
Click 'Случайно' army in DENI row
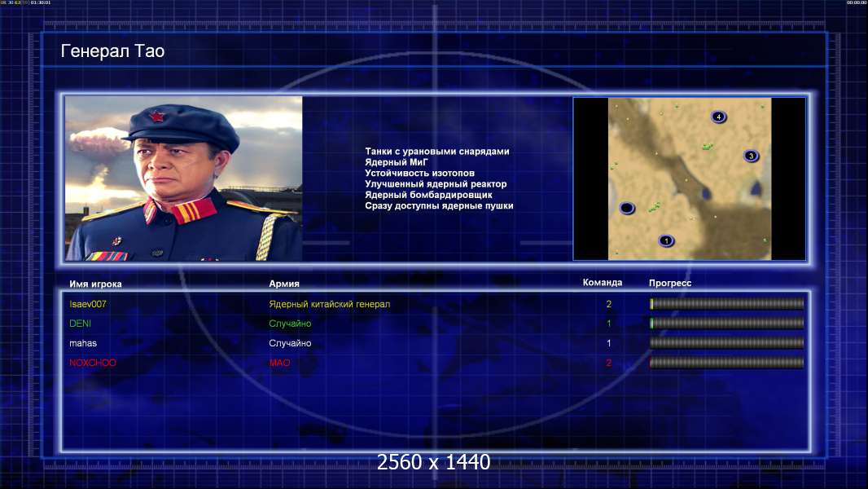pyautogui.click(x=290, y=324)
